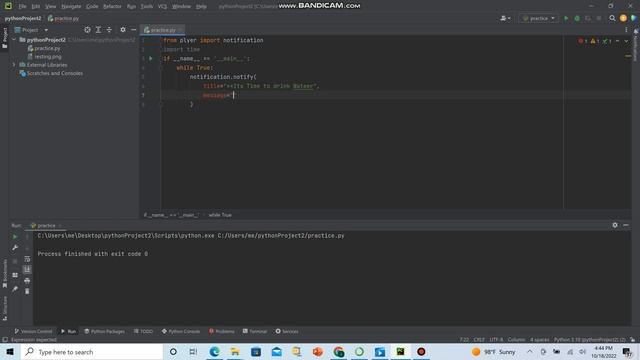The height and width of the screenshot is (360, 640).
Task: Click the orange IDE updates icon
Action: pyautogui.click(x=623, y=18)
